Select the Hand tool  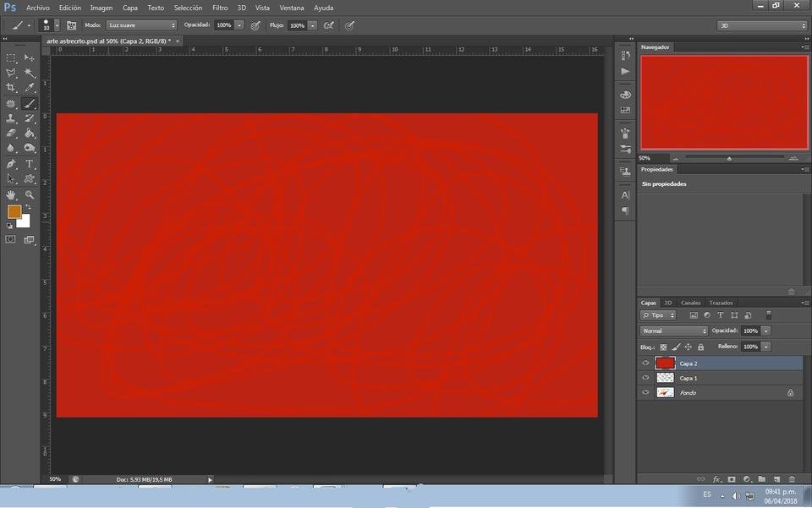pyautogui.click(x=10, y=194)
